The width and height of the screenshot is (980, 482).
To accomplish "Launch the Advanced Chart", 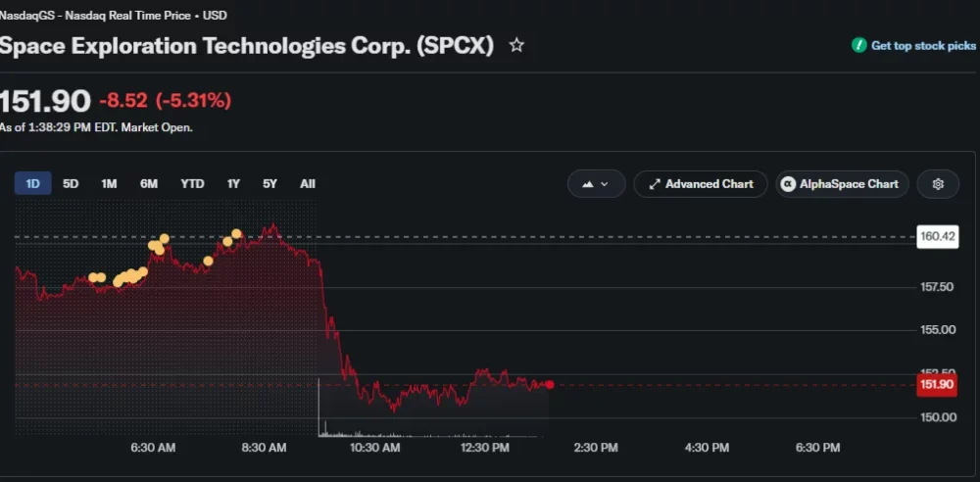I will point(701,184).
